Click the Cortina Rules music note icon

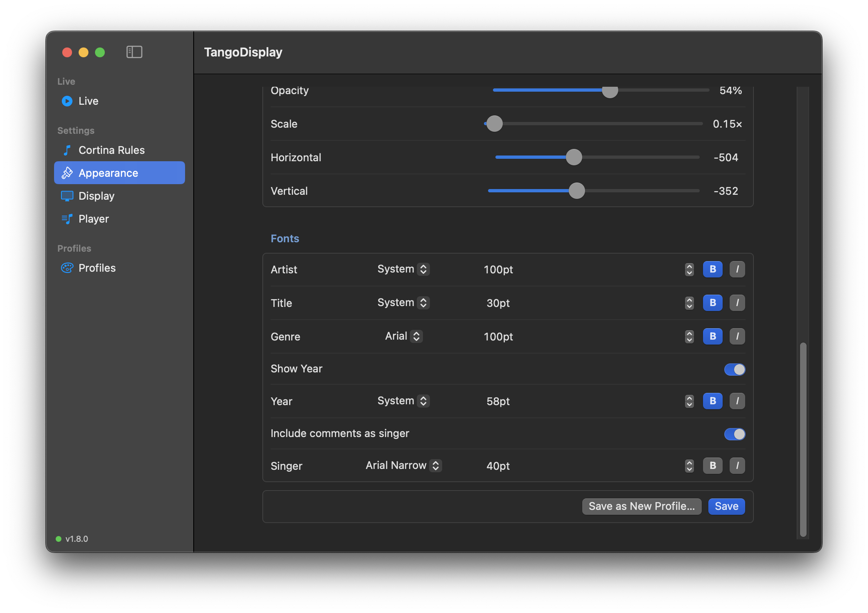tap(67, 150)
